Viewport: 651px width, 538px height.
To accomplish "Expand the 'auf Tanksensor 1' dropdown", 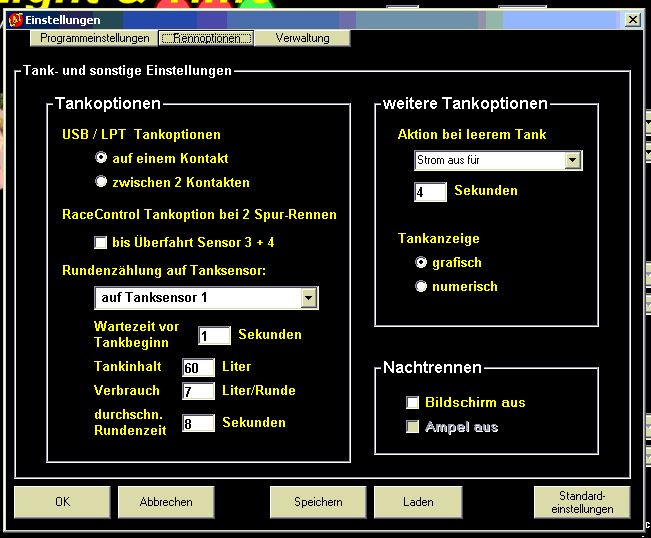I will [x=309, y=298].
